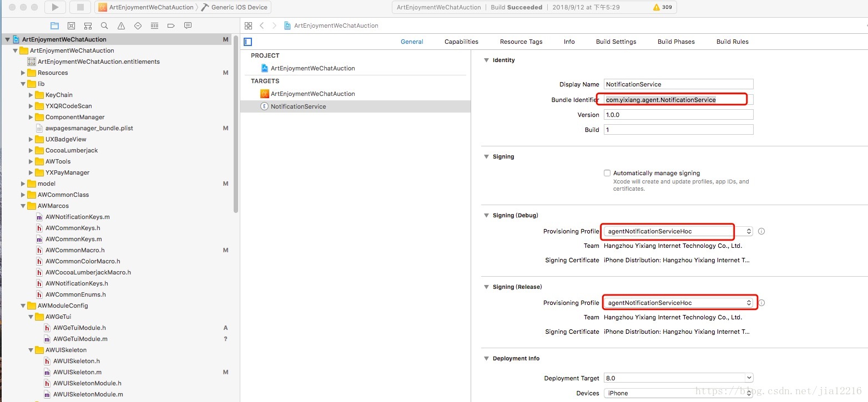Toggle the project and targets list sidebar icon
The width and height of the screenshot is (868, 402).
point(248,42)
